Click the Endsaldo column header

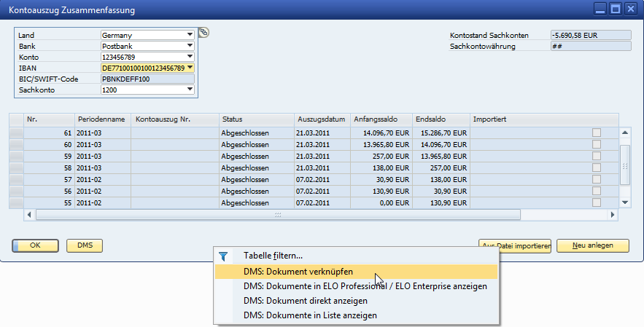point(441,119)
